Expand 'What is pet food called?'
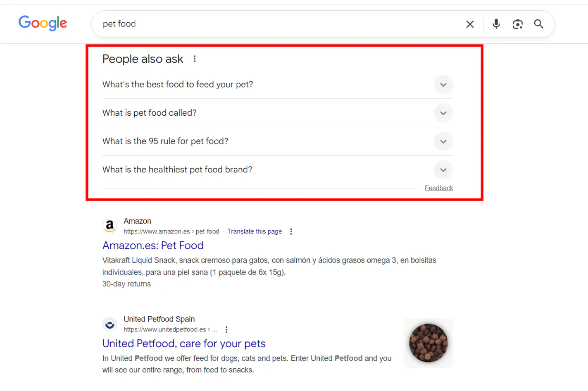Screen dimensions: 588x391 (443, 113)
